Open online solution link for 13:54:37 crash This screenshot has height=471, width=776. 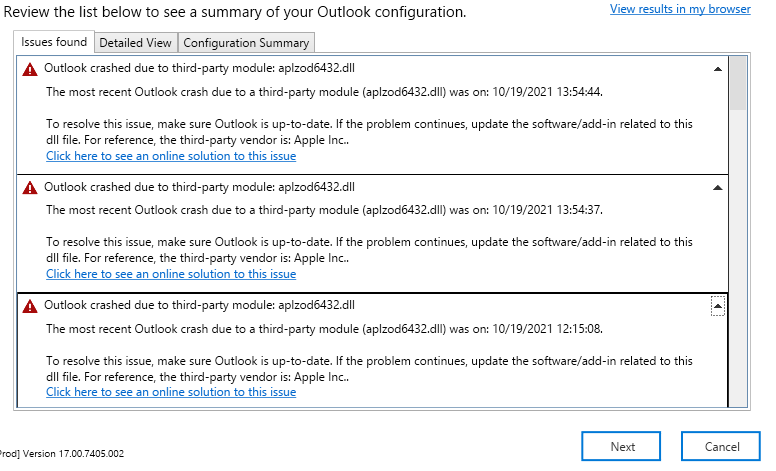tap(171, 274)
